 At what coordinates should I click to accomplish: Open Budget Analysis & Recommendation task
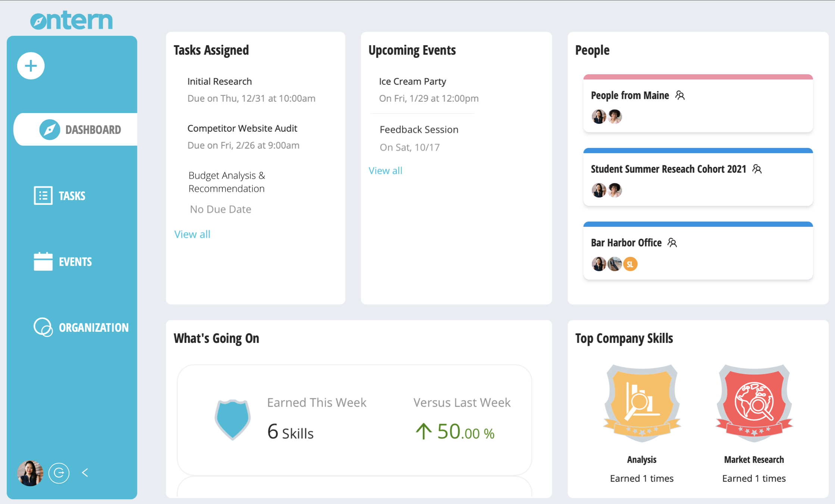[227, 182]
